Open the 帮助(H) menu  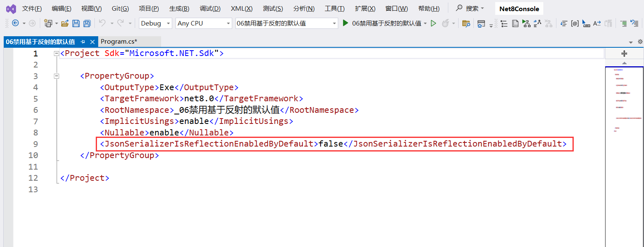tap(429, 9)
